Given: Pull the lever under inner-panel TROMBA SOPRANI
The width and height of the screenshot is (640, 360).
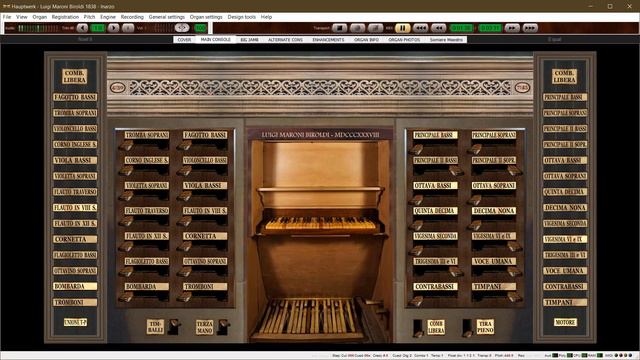Looking at the screenshot, I should pos(126,146).
